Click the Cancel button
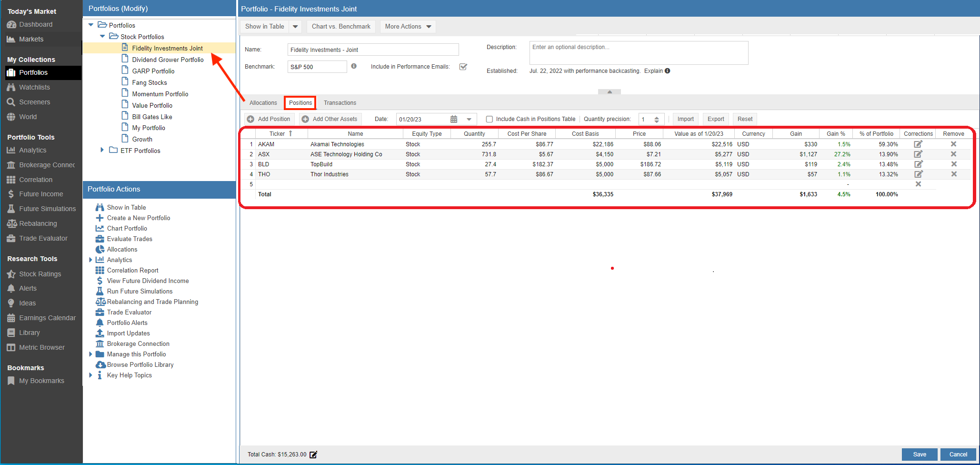The height and width of the screenshot is (465, 980). pyautogui.click(x=958, y=455)
